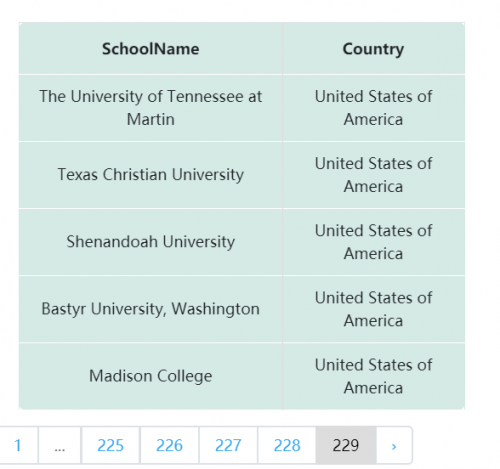Jump to page 225
Screen dimensions: 500x469
coord(111,445)
